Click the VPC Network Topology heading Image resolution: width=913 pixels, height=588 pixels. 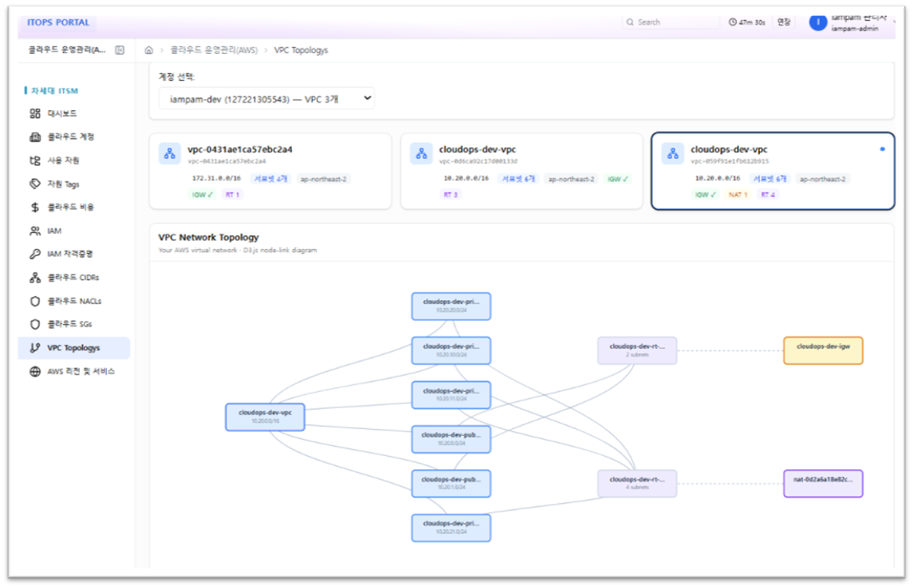pos(209,237)
